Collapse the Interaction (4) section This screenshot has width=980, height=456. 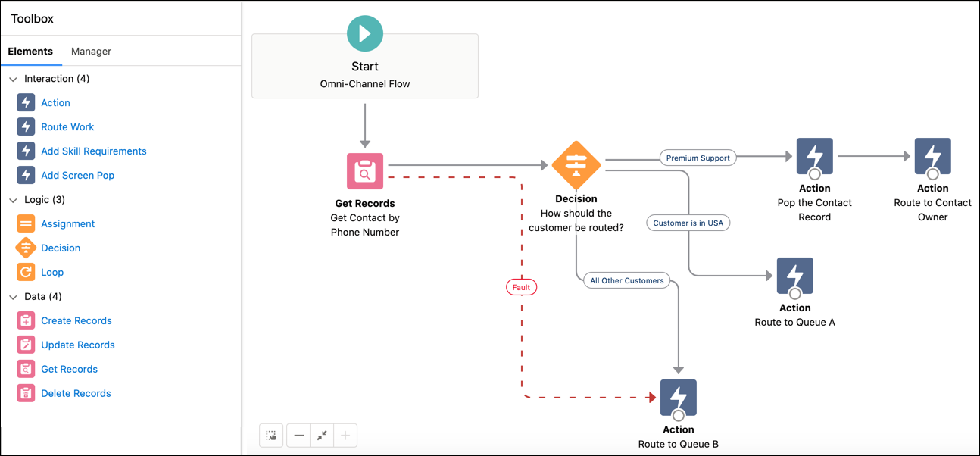pyautogui.click(x=13, y=79)
